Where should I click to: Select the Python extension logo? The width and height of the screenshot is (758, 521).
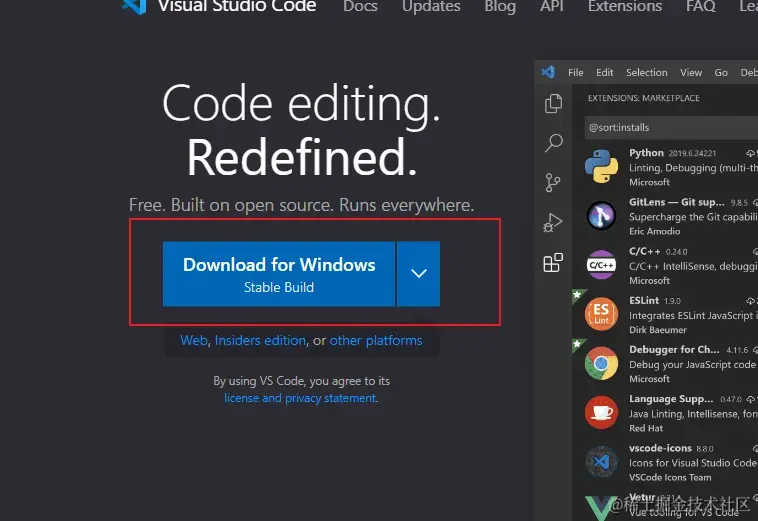point(601,166)
